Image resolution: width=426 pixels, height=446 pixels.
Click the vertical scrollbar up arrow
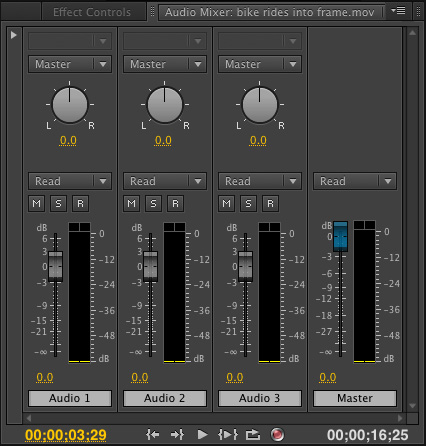(x=412, y=33)
